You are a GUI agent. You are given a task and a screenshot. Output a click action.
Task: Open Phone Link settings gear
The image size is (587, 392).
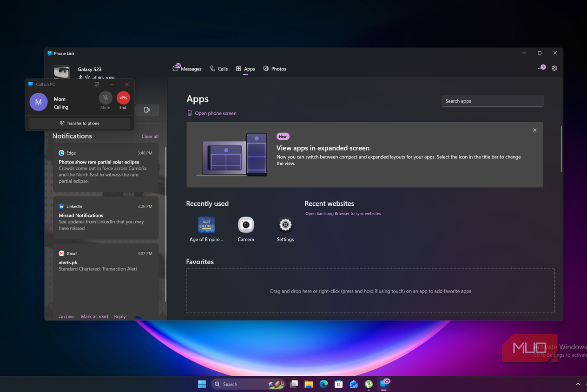[x=554, y=68]
